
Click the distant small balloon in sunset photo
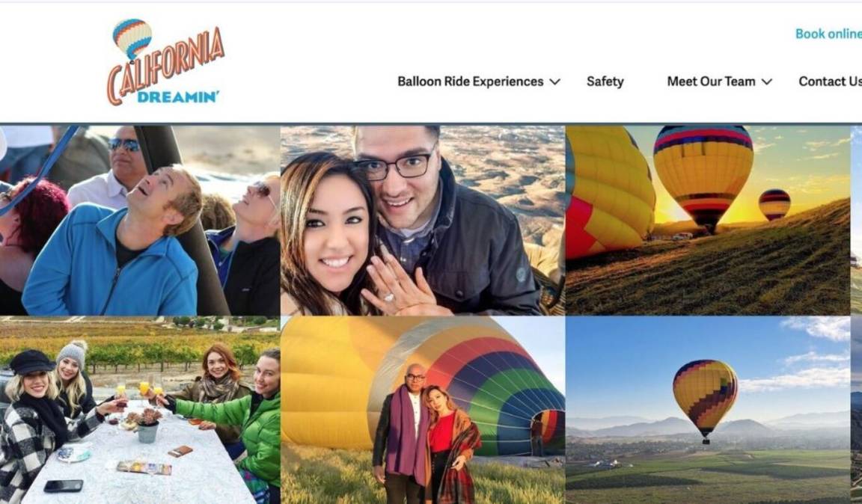tap(774, 204)
